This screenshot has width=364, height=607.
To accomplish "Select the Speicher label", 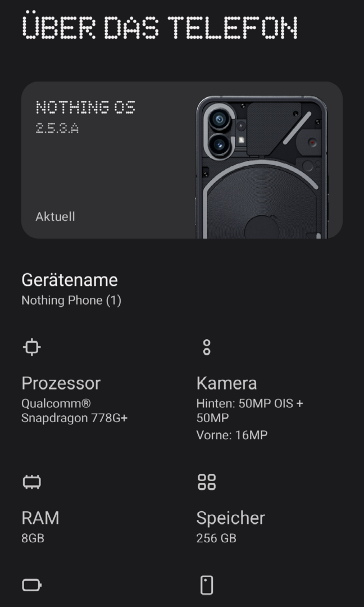I will pyautogui.click(x=230, y=518).
